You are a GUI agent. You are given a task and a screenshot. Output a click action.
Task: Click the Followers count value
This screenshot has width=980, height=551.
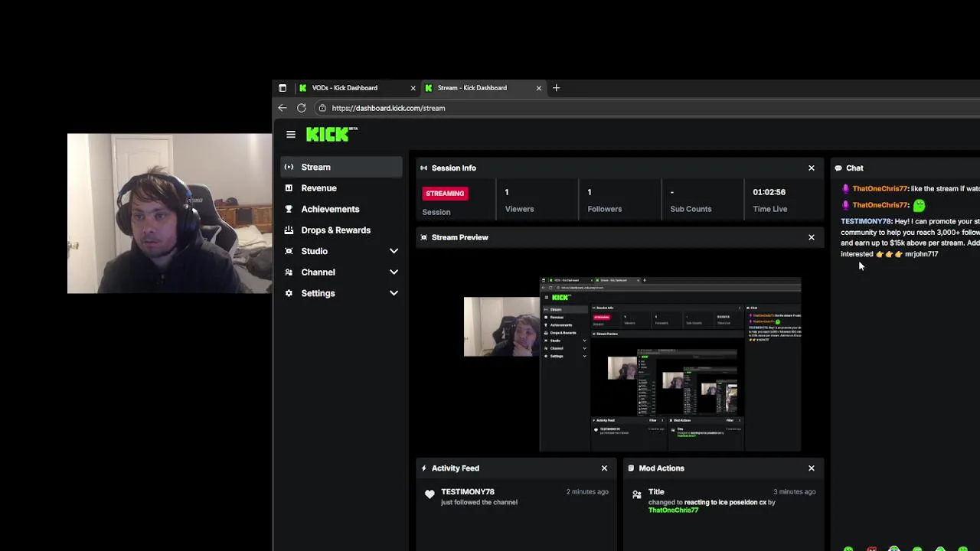590,192
